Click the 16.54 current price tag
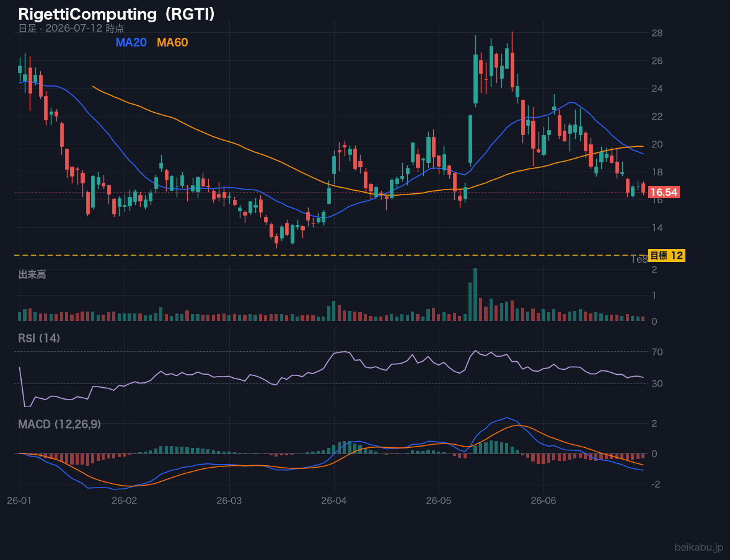 click(664, 192)
